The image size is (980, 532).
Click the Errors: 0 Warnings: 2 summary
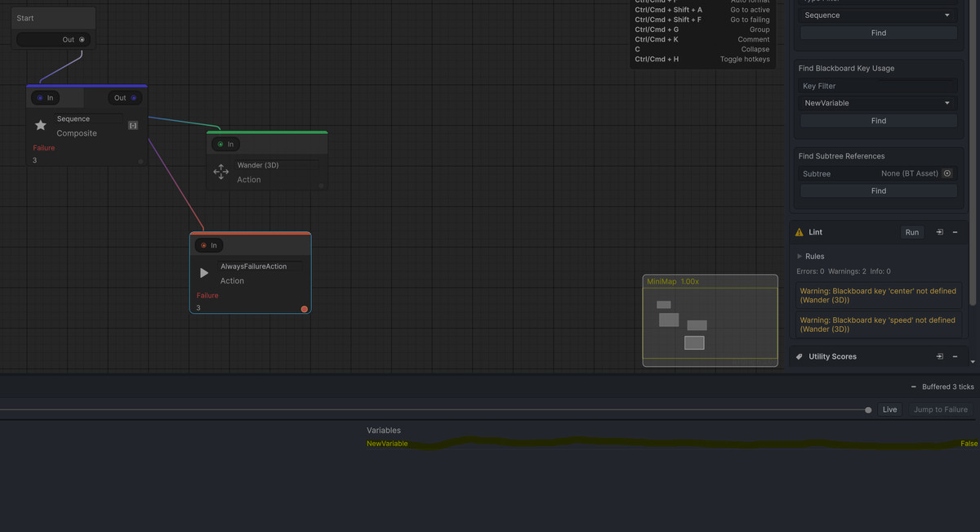[844, 271]
